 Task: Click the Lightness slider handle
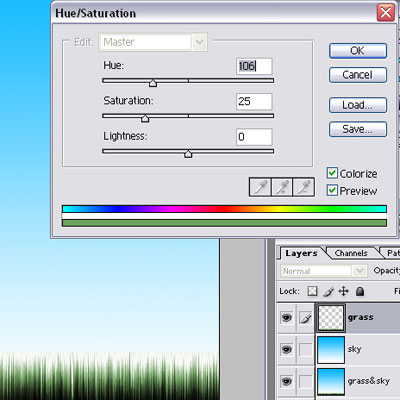coord(188,154)
